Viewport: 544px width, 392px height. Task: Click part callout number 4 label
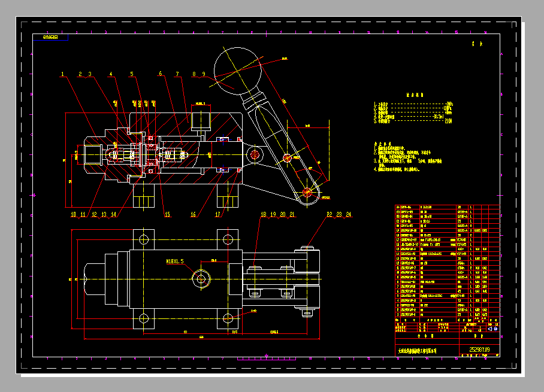[111, 74]
